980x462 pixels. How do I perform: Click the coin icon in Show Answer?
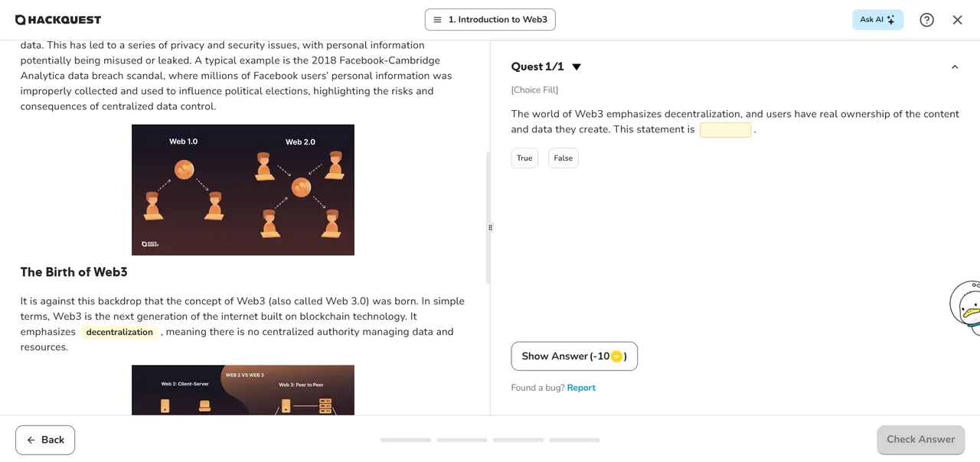tap(616, 356)
